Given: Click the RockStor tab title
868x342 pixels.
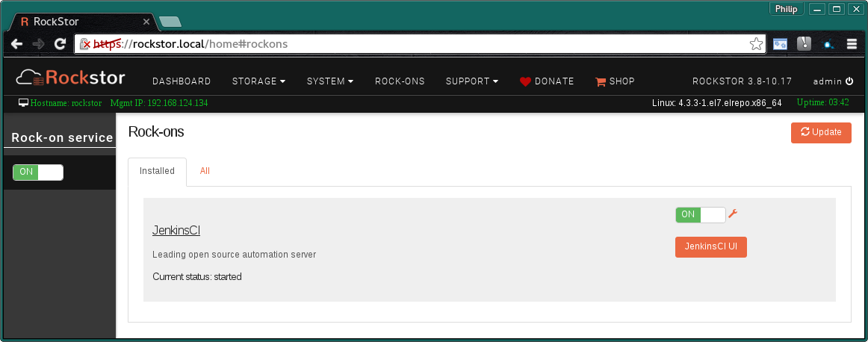Looking at the screenshot, I should 56,22.
